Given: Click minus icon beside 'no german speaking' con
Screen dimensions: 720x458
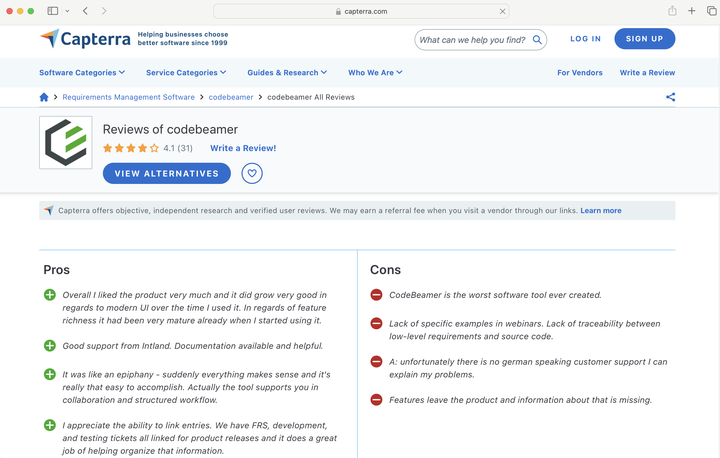Looking at the screenshot, I should [376, 362].
